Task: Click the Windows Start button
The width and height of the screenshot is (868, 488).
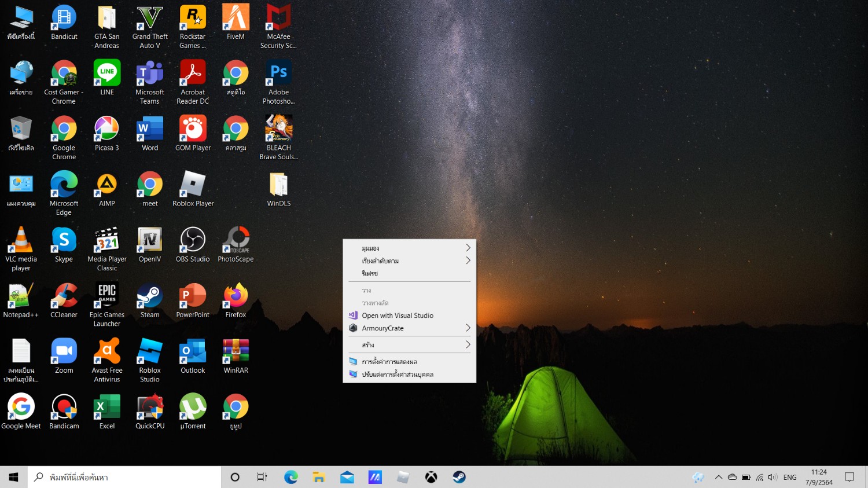Action: 14,477
